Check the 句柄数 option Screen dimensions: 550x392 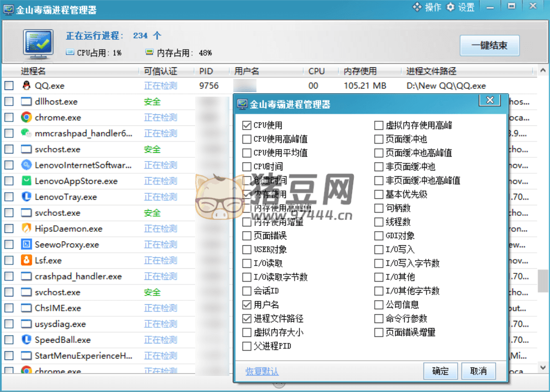[379, 208]
